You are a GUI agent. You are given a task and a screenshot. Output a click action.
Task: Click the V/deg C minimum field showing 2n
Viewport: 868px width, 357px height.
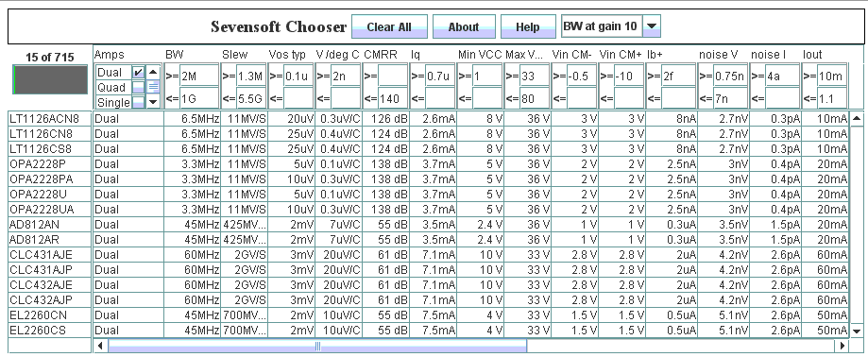pos(346,76)
